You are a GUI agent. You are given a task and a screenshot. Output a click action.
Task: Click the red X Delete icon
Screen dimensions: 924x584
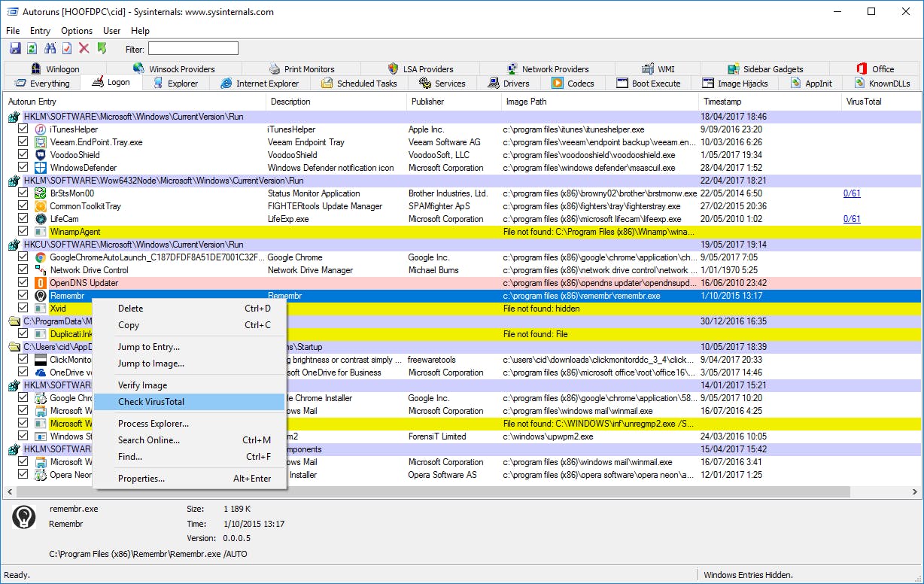coord(84,49)
